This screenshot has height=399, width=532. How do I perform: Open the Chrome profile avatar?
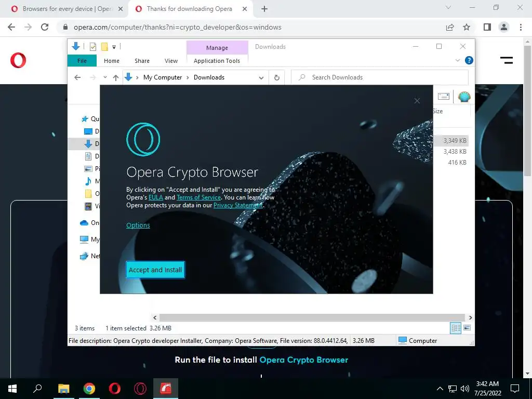click(x=504, y=27)
